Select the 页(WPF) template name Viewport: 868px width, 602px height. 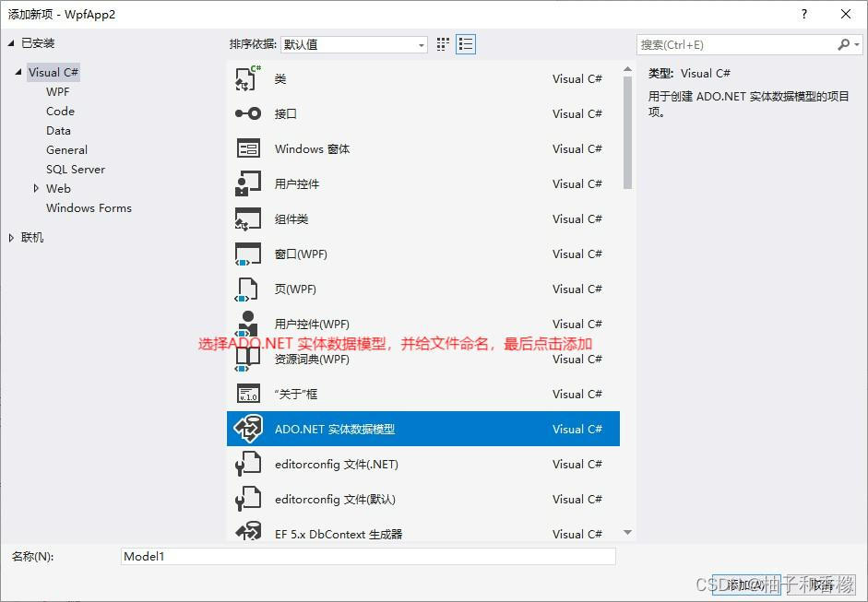click(x=295, y=289)
